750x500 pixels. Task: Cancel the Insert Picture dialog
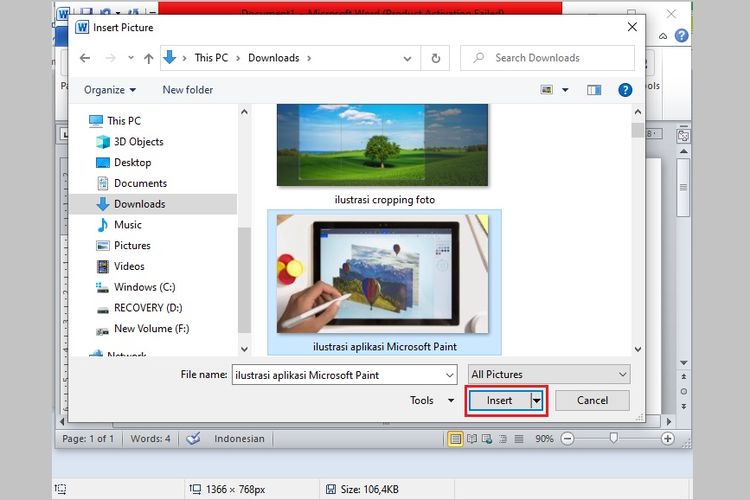592,400
